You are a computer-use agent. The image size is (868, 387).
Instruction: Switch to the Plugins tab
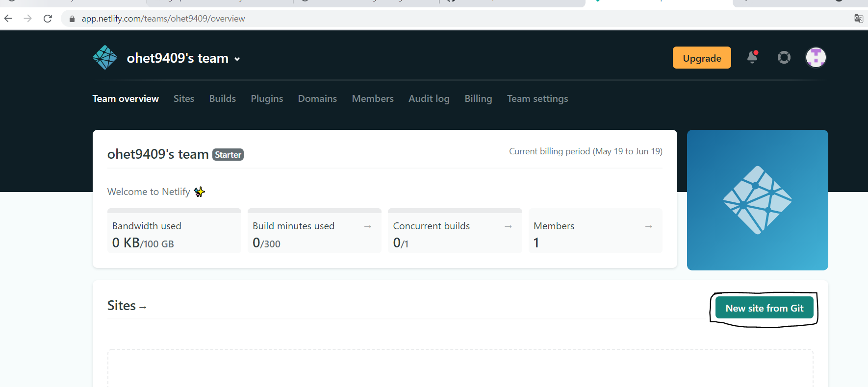[267, 98]
